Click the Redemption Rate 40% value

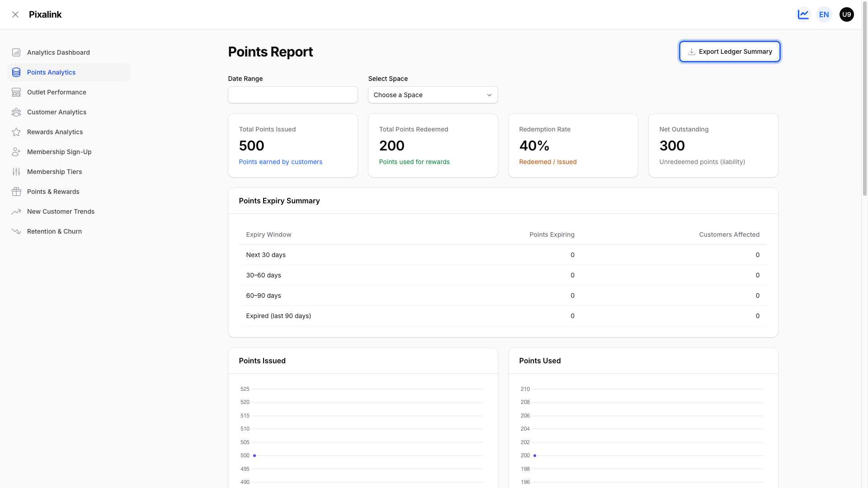(534, 145)
